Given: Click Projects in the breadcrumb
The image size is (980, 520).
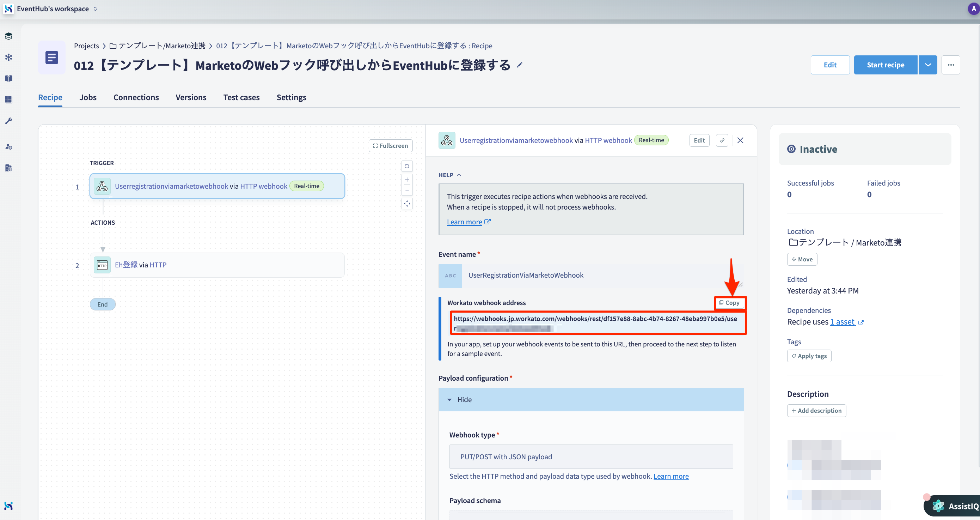Looking at the screenshot, I should coord(86,46).
